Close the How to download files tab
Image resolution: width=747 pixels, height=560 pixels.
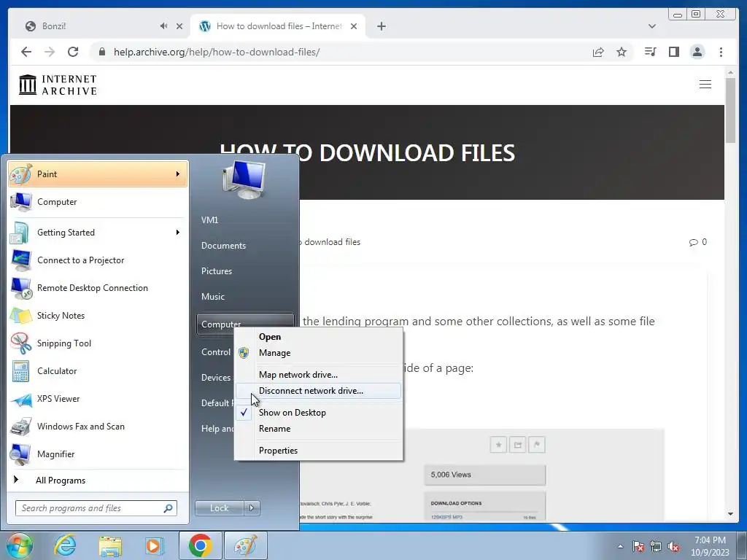click(354, 26)
